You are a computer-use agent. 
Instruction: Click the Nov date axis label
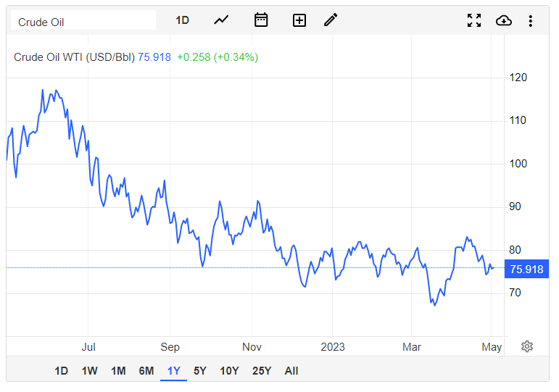[x=252, y=347]
